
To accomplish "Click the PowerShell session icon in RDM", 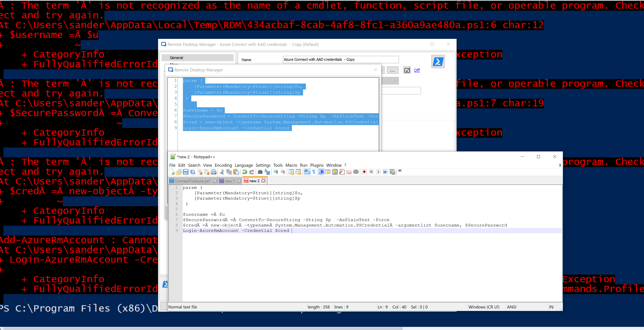I will [x=438, y=61].
